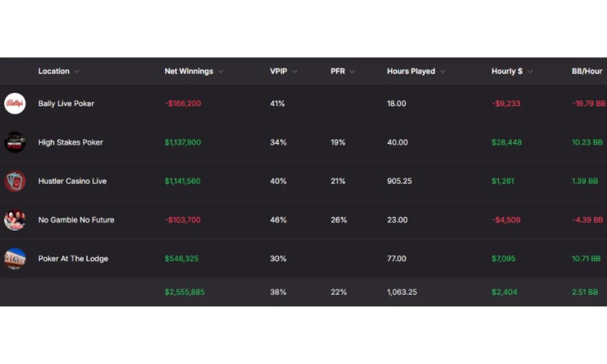The width and height of the screenshot is (607, 364).
Task: Open the Poker At The Lodge name
Action: click(73, 258)
